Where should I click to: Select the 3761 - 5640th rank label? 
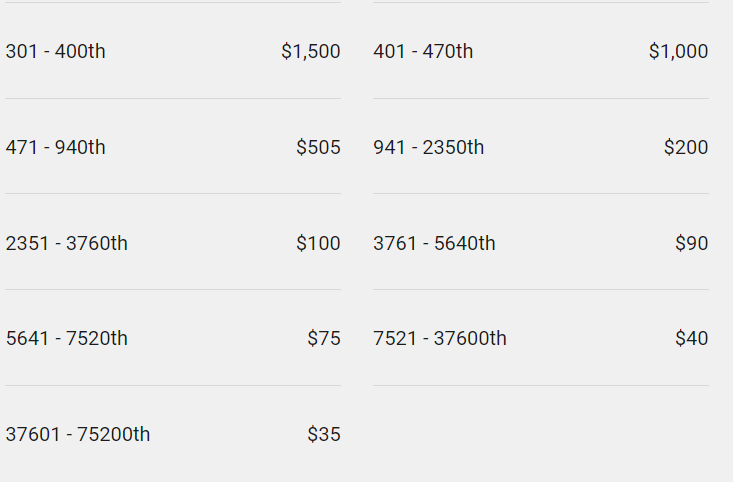tap(434, 244)
